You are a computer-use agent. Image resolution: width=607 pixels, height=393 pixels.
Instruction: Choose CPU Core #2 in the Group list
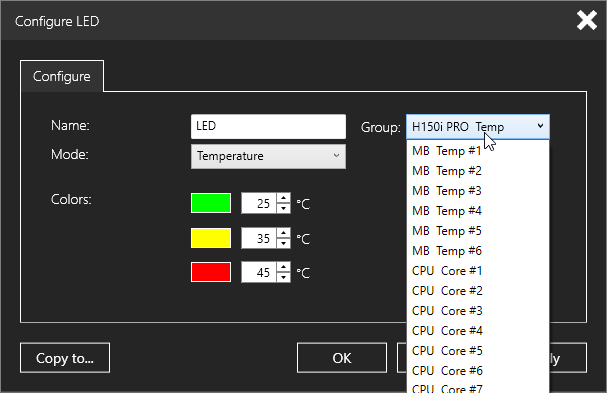click(478, 291)
